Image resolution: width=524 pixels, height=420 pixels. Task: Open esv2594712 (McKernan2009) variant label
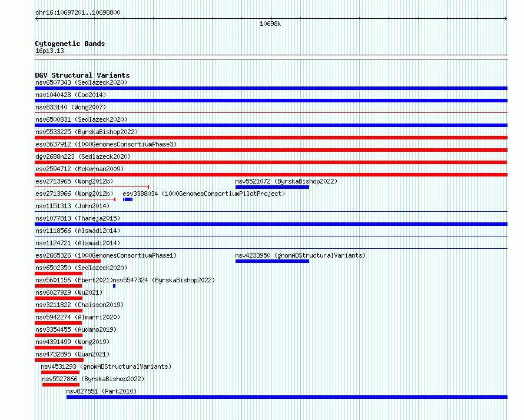tap(79, 169)
